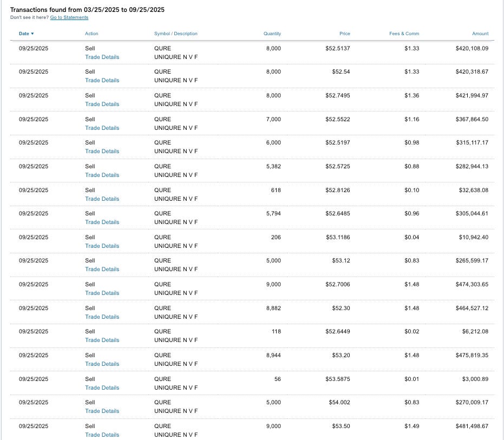Open Trade Details for the $420,318.67 sale
The width and height of the screenshot is (504, 440).
102,80
